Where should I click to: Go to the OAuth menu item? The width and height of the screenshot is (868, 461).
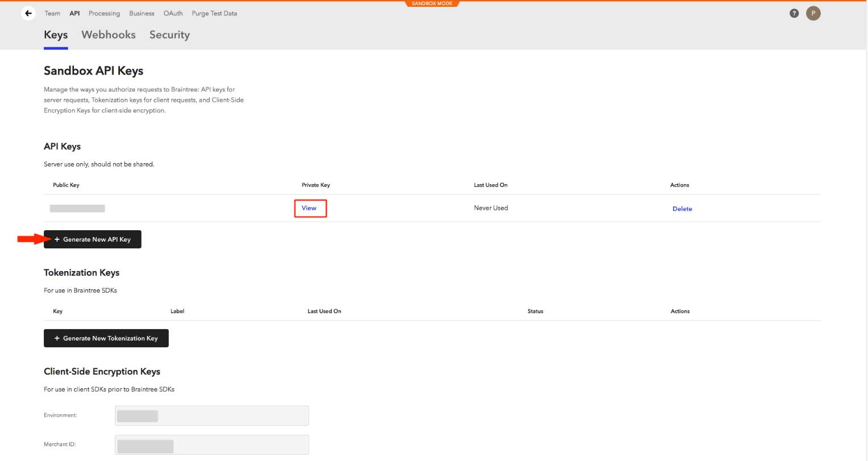[173, 13]
